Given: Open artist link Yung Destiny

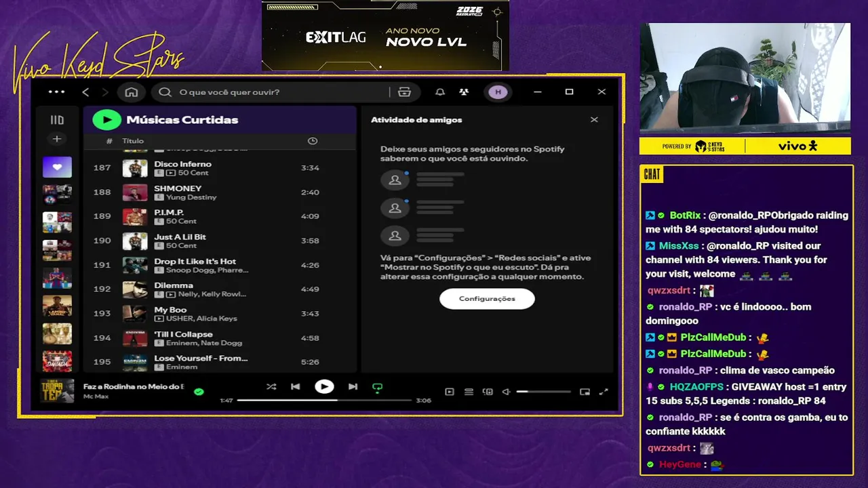Looking at the screenshot, I should pos(191,197).
